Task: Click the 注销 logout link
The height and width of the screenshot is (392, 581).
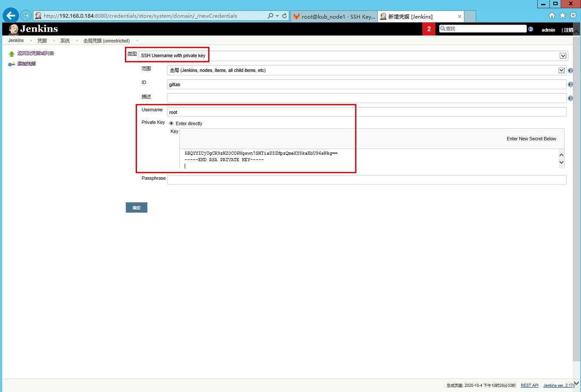Action: click(x=568, y=30)
